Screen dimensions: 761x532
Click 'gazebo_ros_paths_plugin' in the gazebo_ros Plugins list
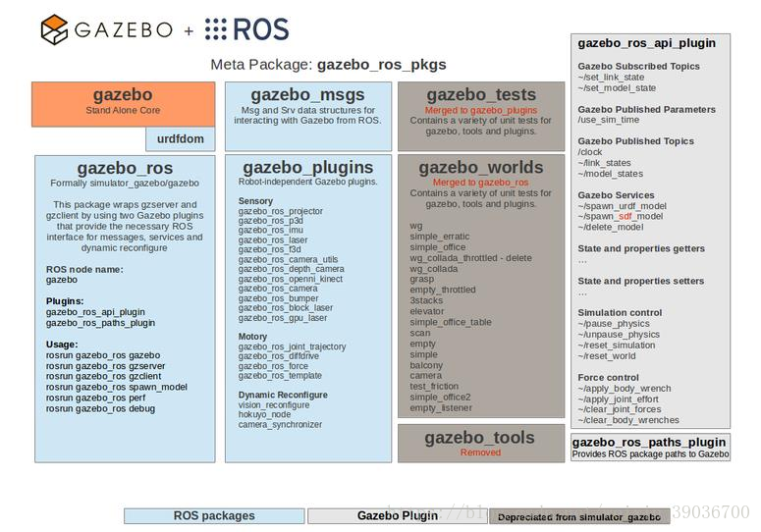100,323
